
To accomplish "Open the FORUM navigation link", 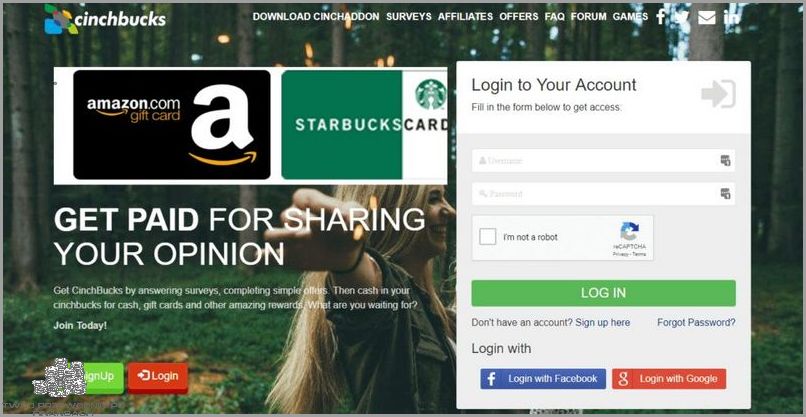I will coord(589,16).
